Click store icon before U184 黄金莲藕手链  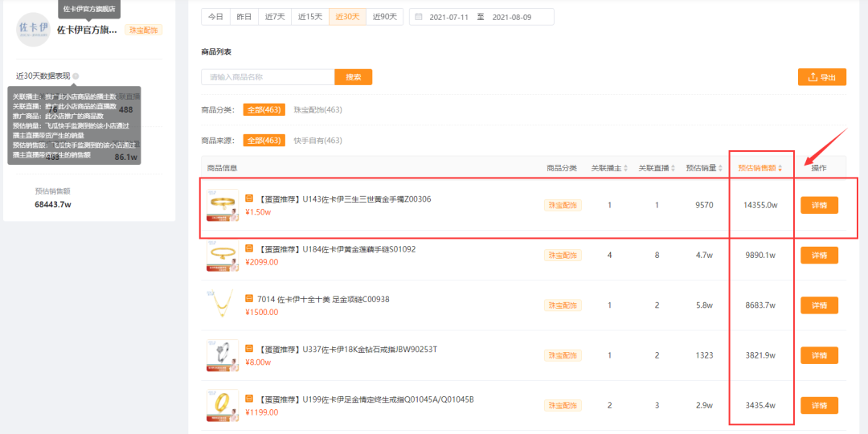tap(249, 248)
